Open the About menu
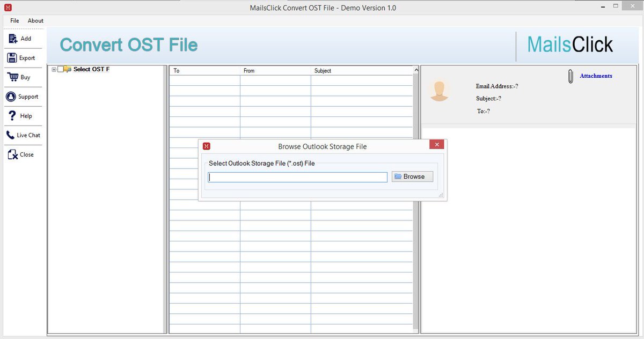The height and width of the screenshot is (339, 644). coord(35,20)
